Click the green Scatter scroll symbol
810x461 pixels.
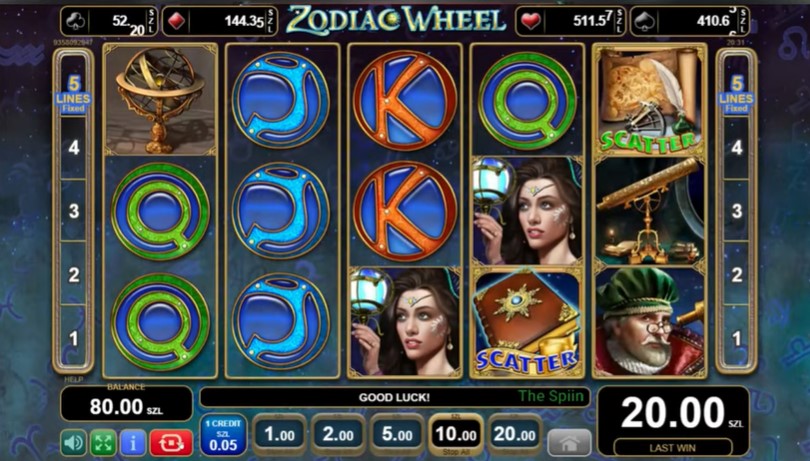tap(649, 100)
